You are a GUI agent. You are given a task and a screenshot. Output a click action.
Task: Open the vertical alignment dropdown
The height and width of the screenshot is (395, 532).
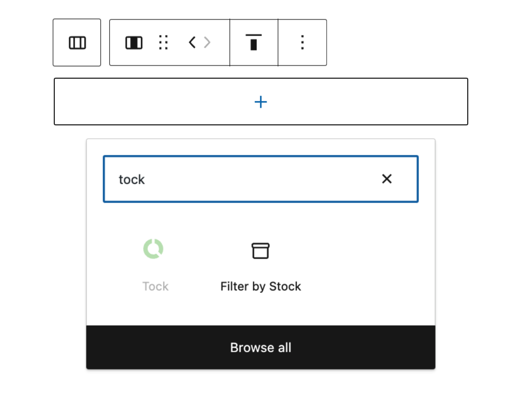pyautogui.click(x=254, y=43)
